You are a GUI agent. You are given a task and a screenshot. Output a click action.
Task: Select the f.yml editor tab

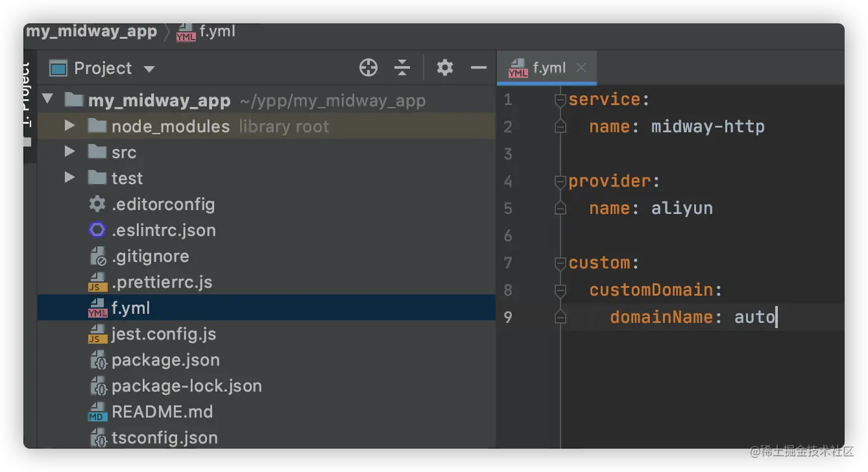click(x=546, y=67)
